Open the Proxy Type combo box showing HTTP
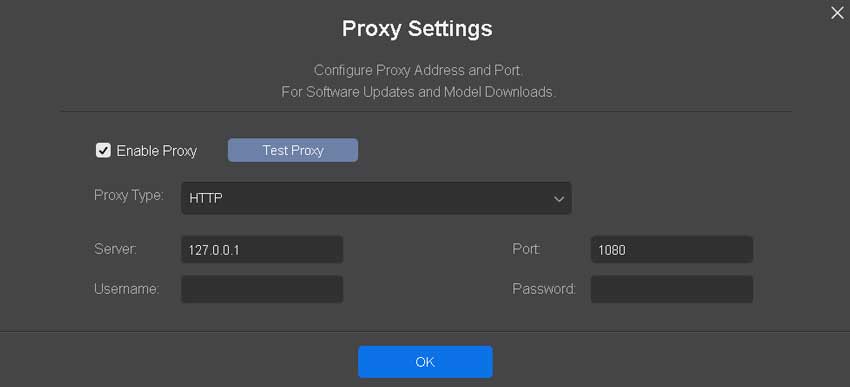Image resolution: width=850 pixels, height=387 pixels. pos(376,198)
